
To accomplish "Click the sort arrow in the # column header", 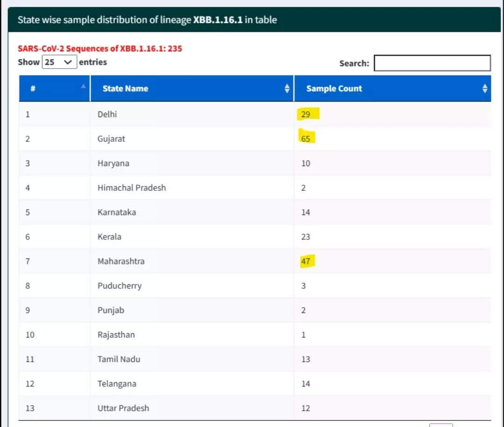I will pos(83,86).
